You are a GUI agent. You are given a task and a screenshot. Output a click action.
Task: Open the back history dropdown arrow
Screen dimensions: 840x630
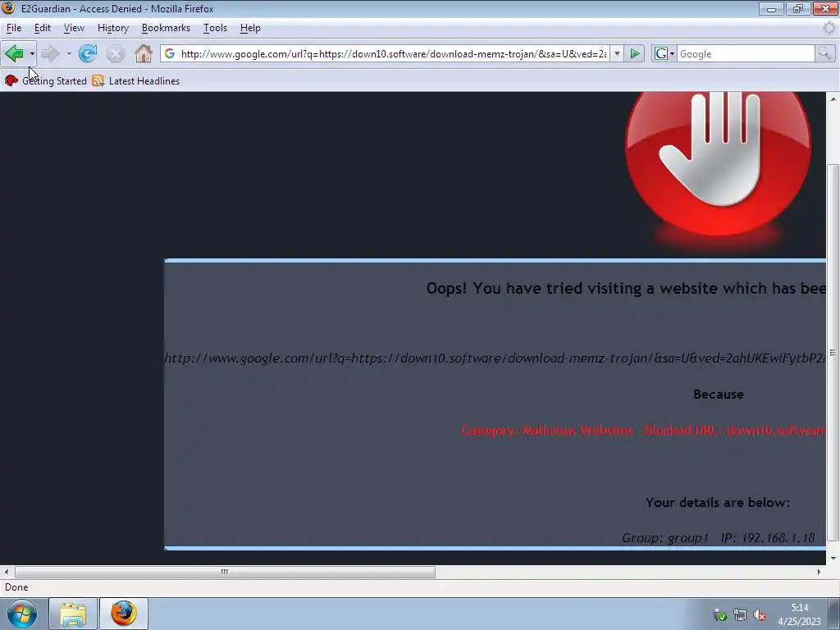pyautogui.click(x=32, y=53)
